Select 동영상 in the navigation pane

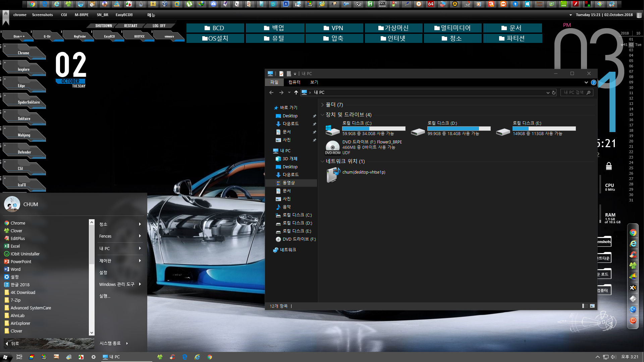[x=291, y=183]
